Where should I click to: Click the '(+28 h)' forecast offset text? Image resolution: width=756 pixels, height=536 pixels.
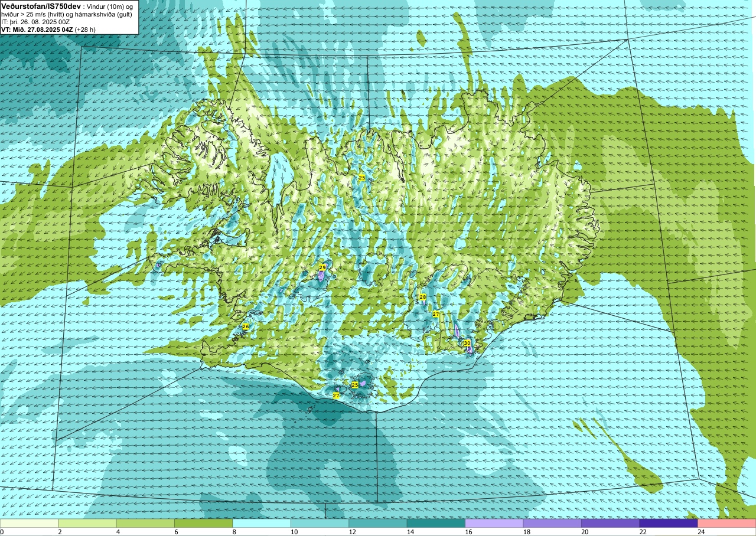85,30
